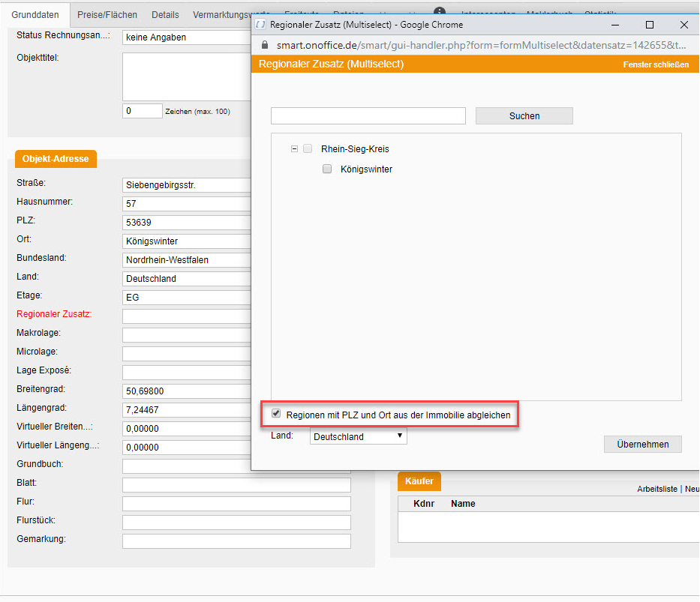Click the lock icon in the address bar
Screen dimensions: 700x602
(263, 45)
